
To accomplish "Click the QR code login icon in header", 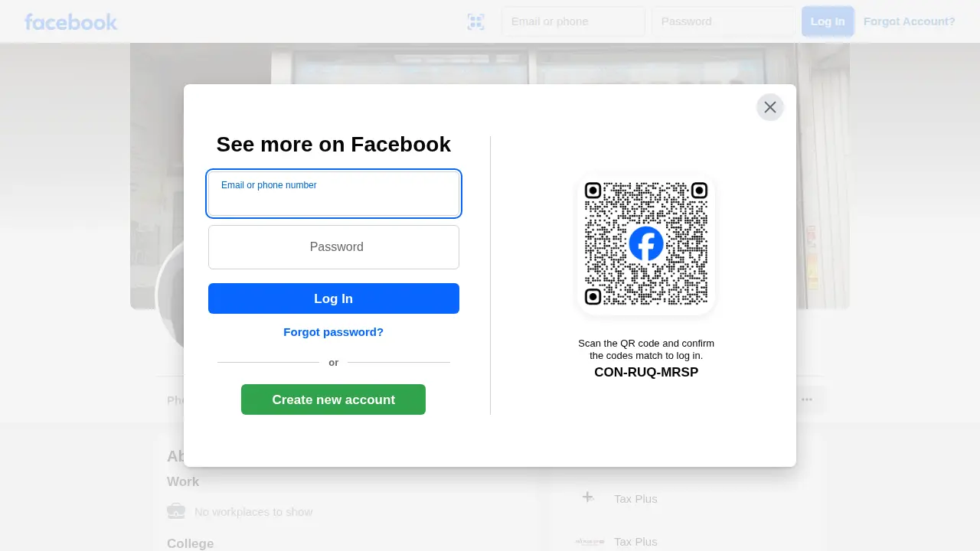I will tap(475, 21).
